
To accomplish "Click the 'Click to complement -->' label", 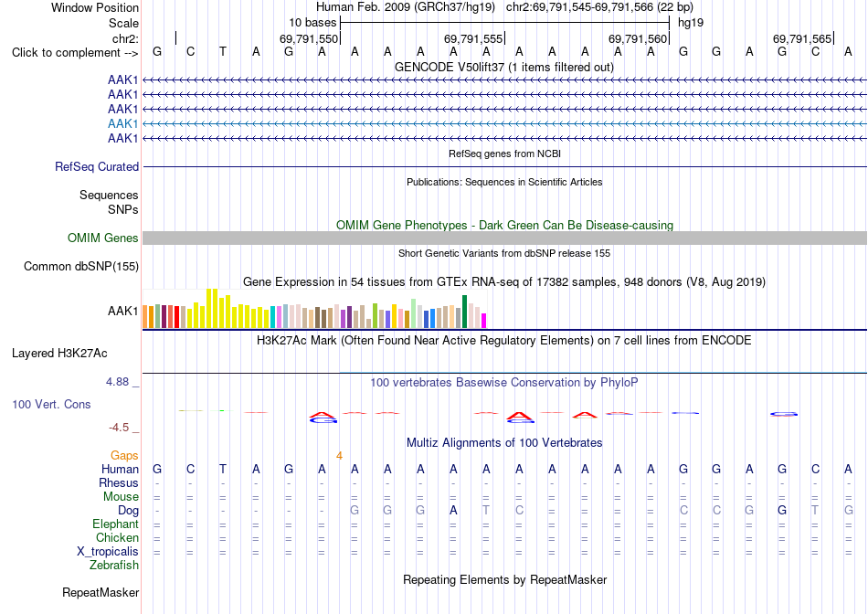I will tap(75, 53).
